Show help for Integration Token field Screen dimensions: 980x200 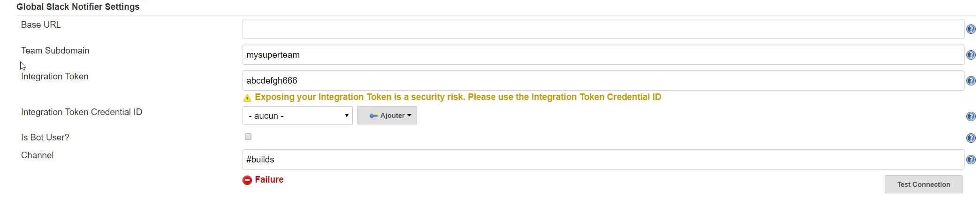(x=971, y=81)
